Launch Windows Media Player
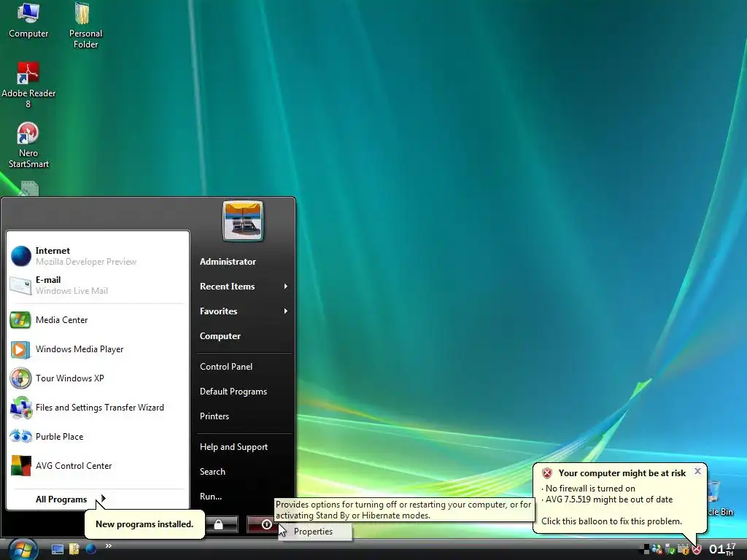This screenshot has width=747, height=560. [97, 349]
